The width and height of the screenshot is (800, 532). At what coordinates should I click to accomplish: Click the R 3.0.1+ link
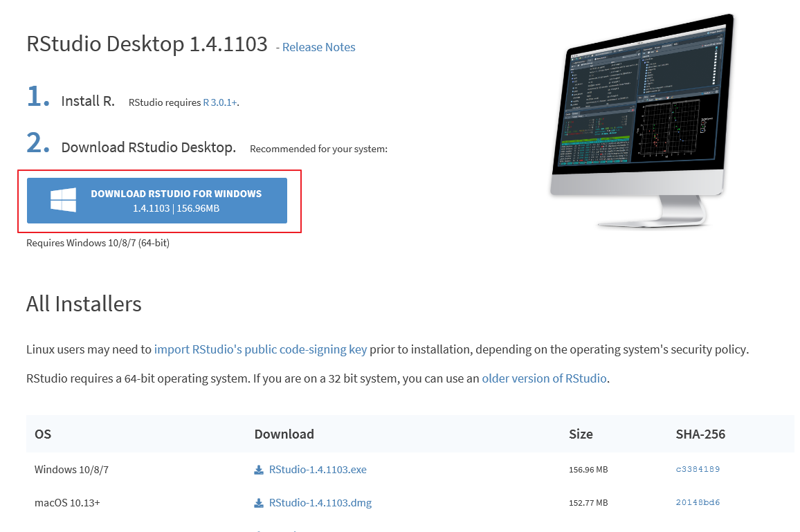click(220, 102)
